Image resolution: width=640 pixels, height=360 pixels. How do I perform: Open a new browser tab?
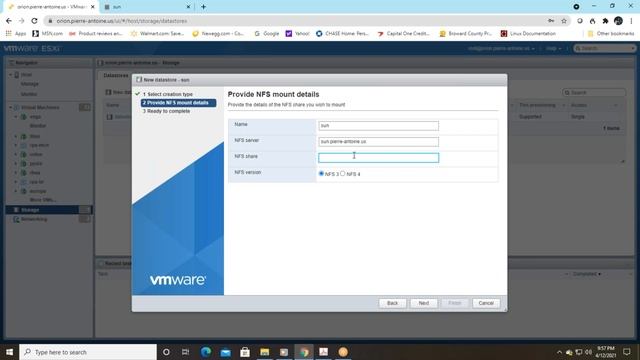(x=203, y=7)
